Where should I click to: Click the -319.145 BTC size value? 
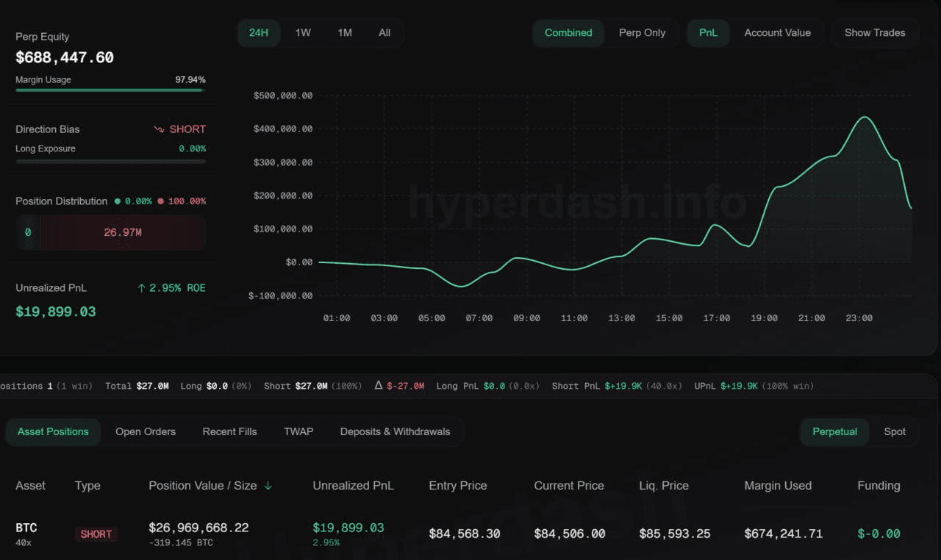(181, 543)
